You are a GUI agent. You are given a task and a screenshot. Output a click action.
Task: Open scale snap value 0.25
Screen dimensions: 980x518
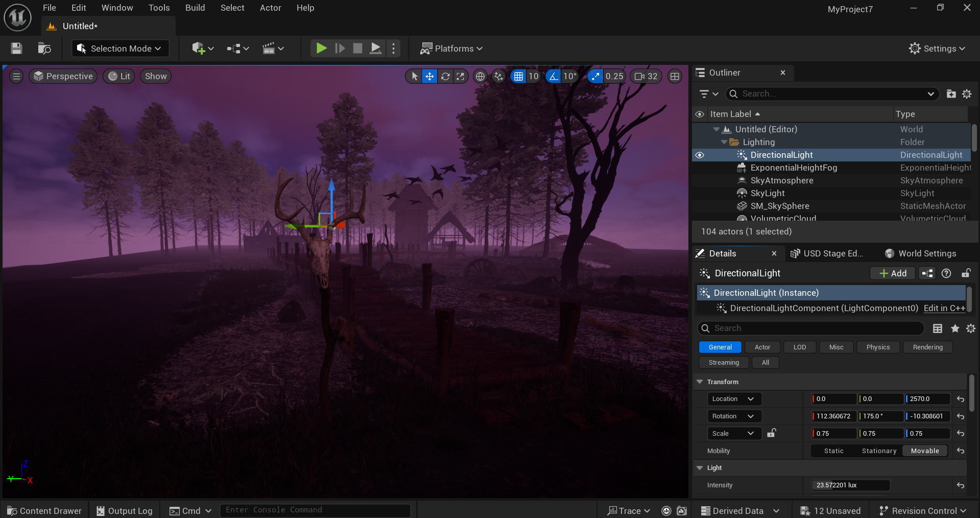(x=614, y=76)
